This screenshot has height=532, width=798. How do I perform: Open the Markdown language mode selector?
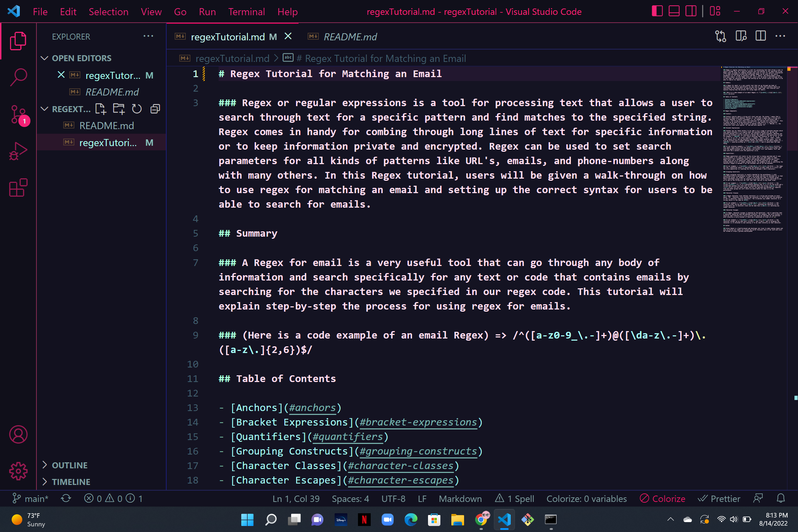[x=460, y=498]
